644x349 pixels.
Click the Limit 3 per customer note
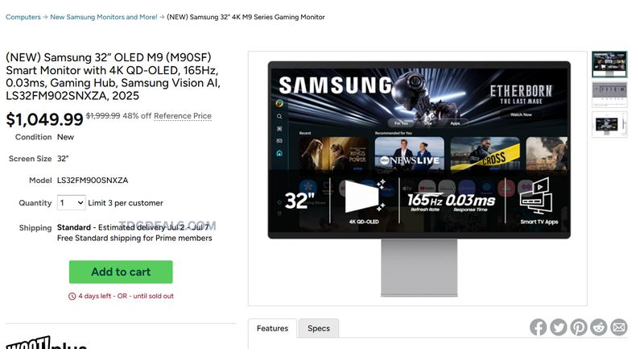click(126, 202)
